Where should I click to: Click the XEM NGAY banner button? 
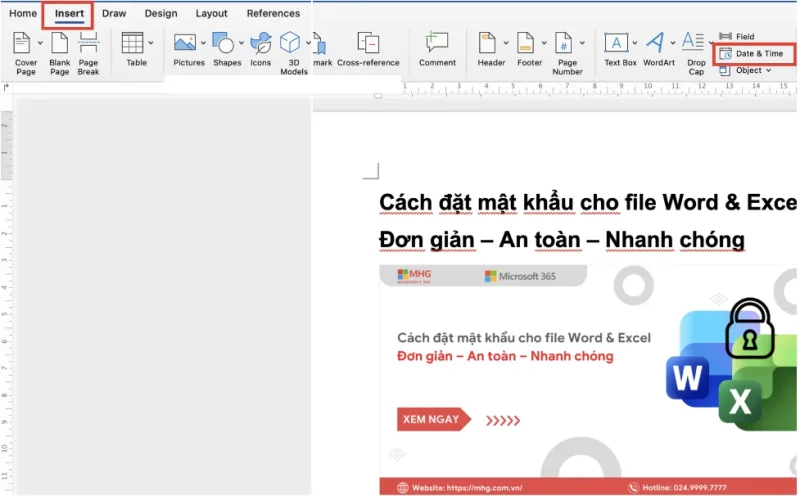point(434,419)
